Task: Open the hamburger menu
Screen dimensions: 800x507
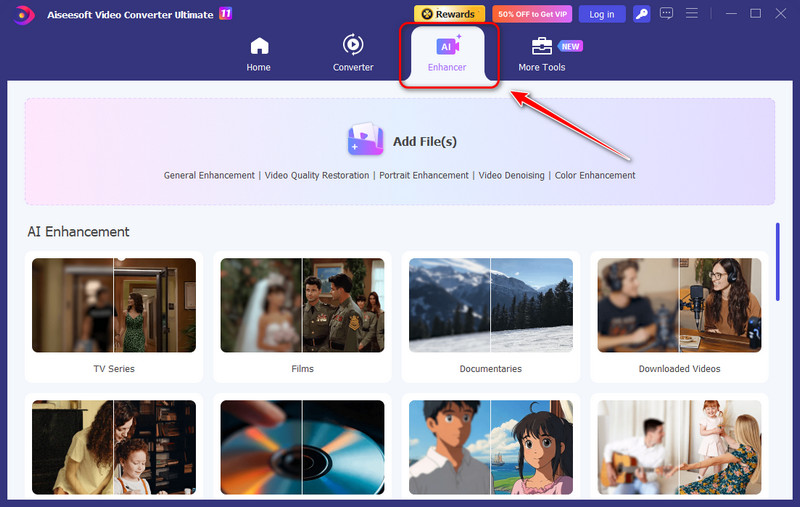Action: click(691, 14)
